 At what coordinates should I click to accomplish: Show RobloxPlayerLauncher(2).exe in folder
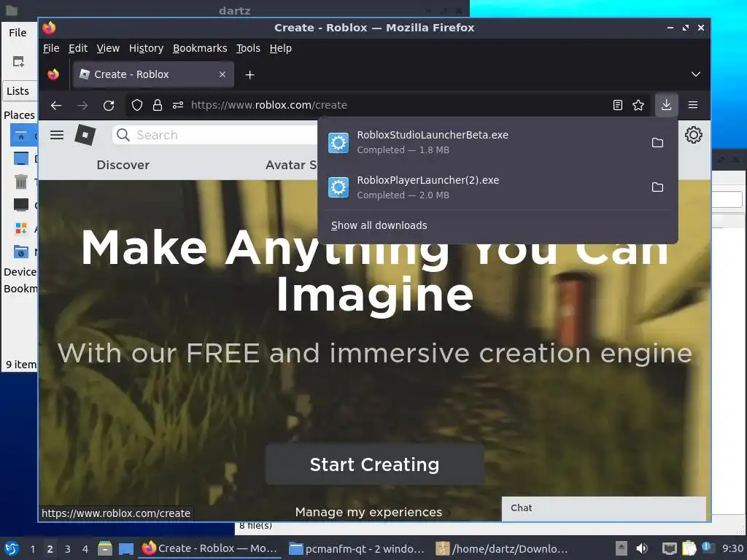[x=657, y=187]
